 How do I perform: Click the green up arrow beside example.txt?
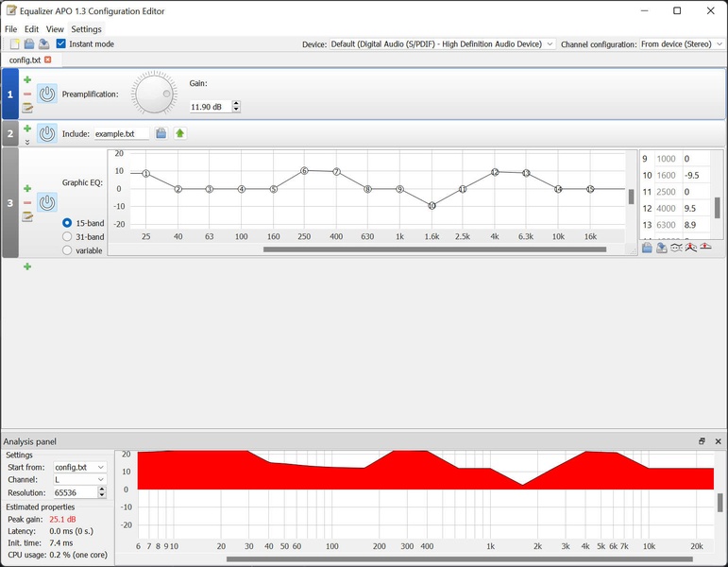179,134
